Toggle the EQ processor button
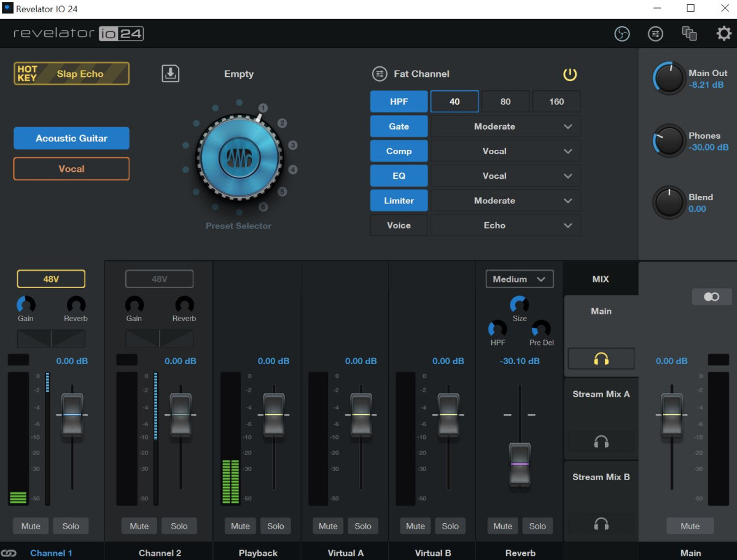The image size is (737, 560). (399, 176)
